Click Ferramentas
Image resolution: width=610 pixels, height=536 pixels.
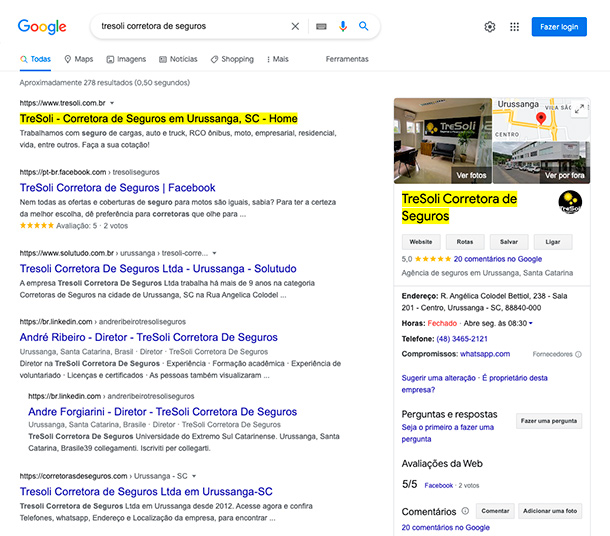coord(347,59)
